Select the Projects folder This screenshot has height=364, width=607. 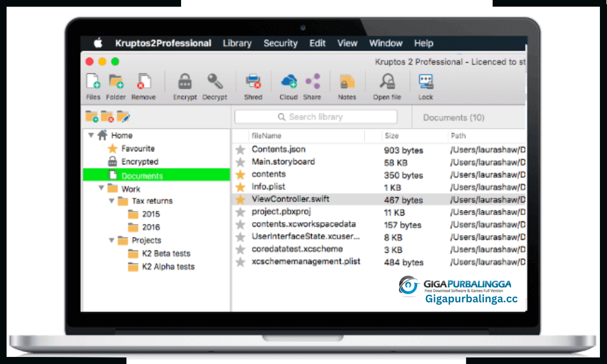(147, 240)
